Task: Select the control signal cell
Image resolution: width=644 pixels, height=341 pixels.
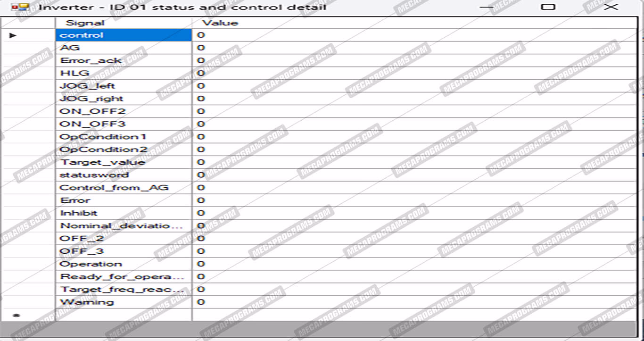Action: coord(124,35)
